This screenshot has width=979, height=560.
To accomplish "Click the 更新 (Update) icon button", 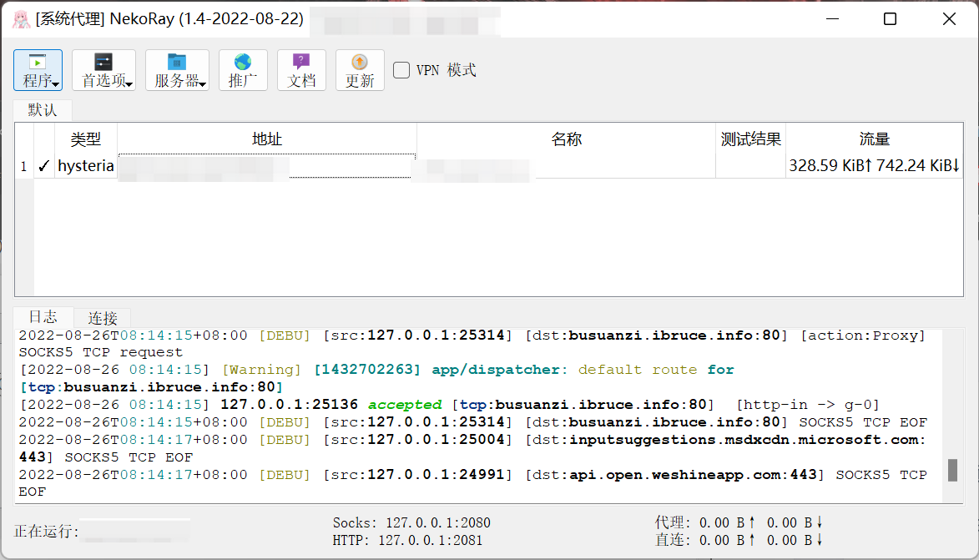I will pyautogui.click(x=360, y=63).
